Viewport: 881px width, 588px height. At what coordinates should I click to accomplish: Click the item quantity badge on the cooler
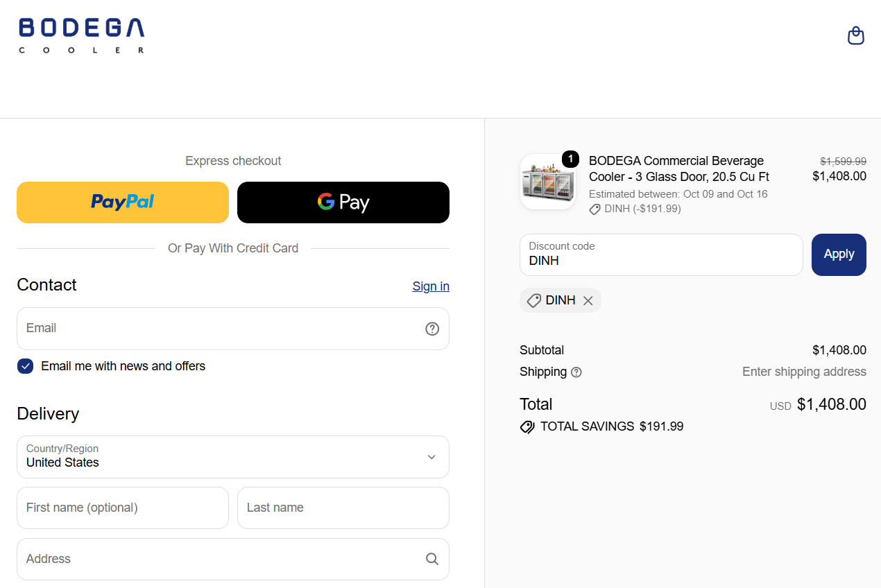click(570, 159)
